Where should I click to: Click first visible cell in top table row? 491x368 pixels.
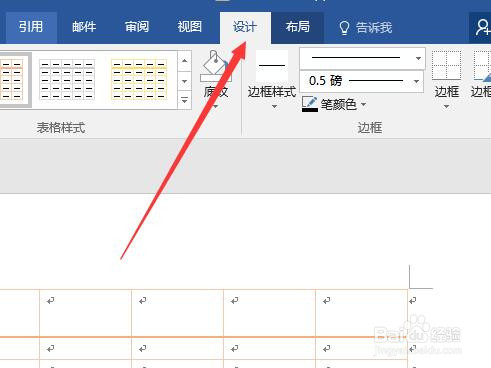click(19, 313)
